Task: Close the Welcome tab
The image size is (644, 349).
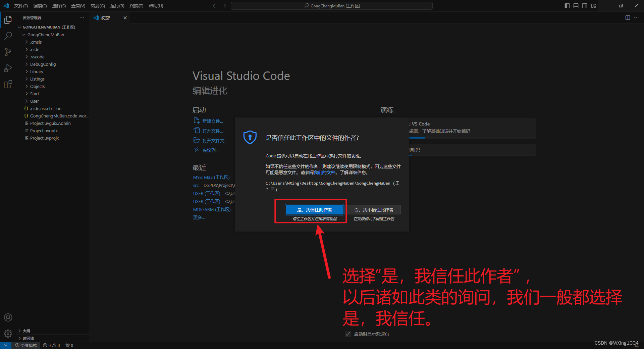Action: click(x=125, y=18)
